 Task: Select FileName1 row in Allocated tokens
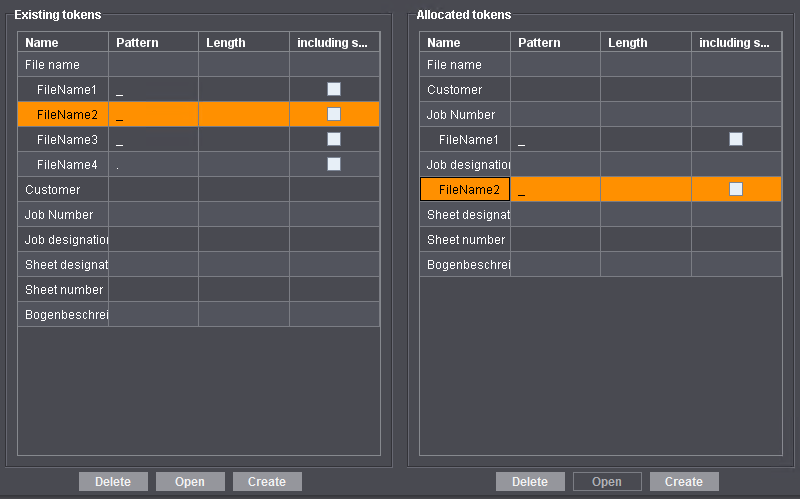601,139
